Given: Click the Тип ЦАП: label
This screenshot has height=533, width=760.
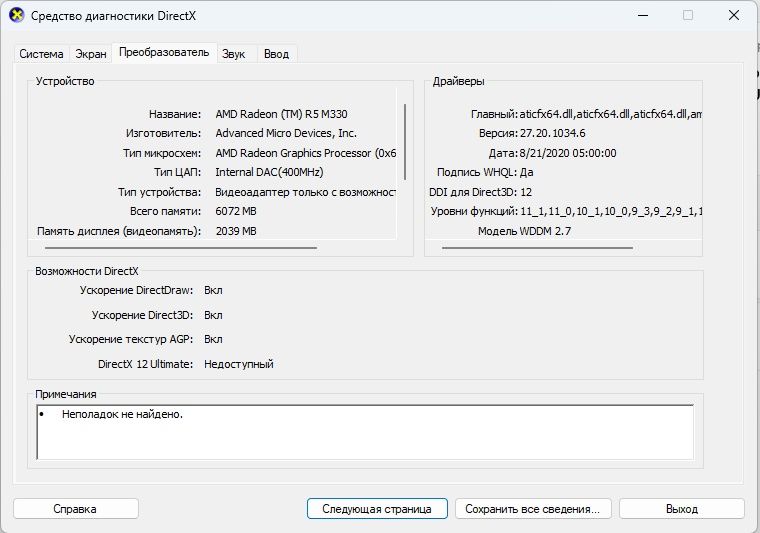Looking at the screenshot, I should 177,172.
